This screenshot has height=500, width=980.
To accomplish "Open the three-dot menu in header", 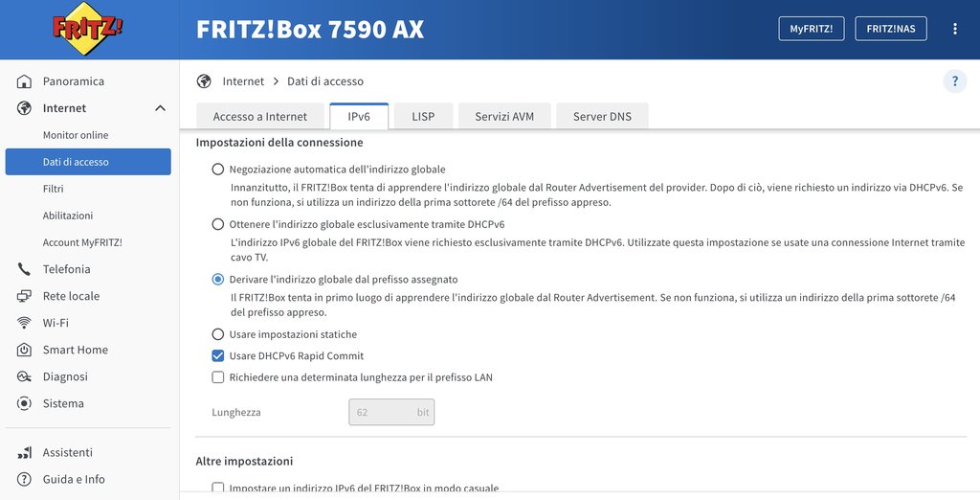I will [954, 29].
